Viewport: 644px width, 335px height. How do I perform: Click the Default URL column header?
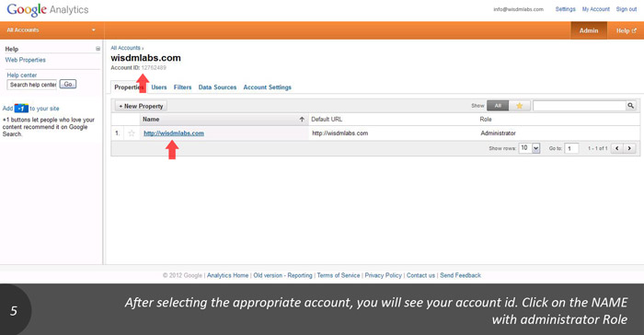(x=327, y=120)
